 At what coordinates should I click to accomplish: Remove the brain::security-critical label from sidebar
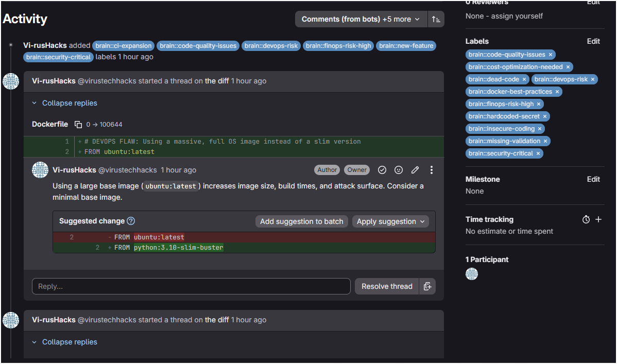538,153
